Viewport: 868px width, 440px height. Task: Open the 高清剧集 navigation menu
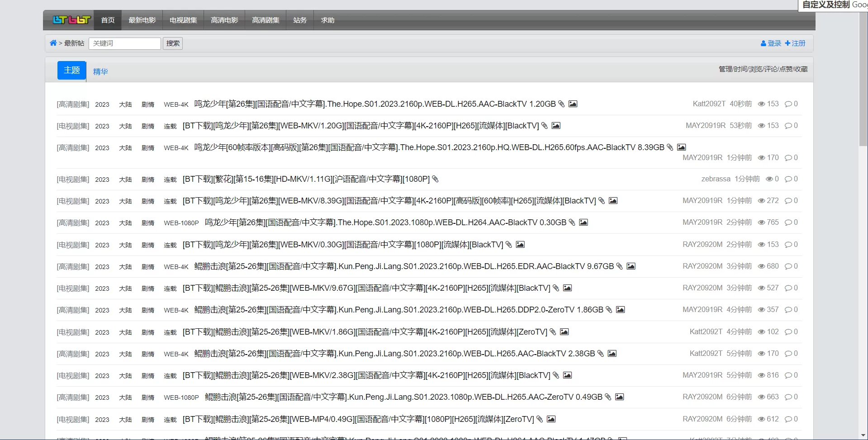point(266,20)
